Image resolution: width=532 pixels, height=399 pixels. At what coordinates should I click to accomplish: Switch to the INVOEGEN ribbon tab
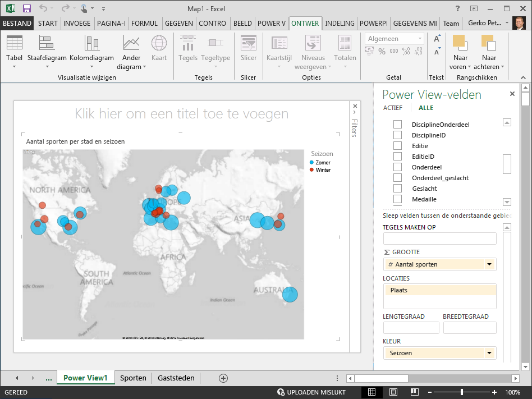pos(77,23)
